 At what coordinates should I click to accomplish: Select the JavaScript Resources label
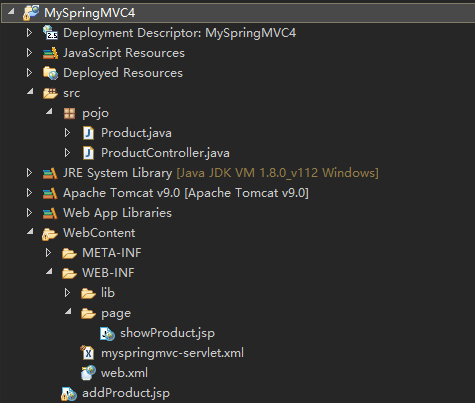pyautogui.click(x=124, y=53)
